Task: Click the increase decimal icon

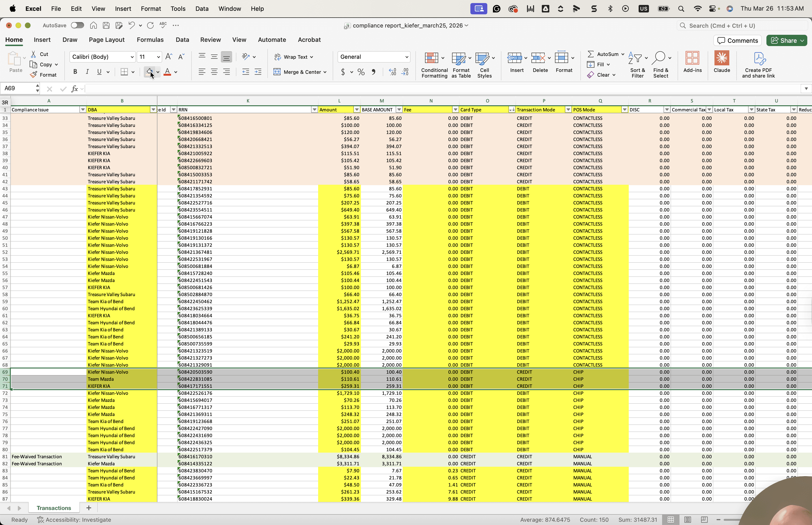Action: click(393, 72)
